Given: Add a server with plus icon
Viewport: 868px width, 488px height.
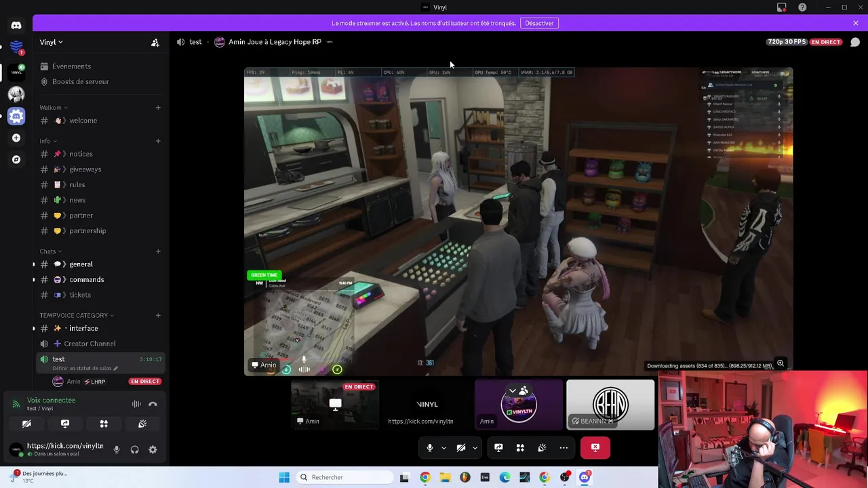Looking at the screenshot, I should click(x=16, y=138).
